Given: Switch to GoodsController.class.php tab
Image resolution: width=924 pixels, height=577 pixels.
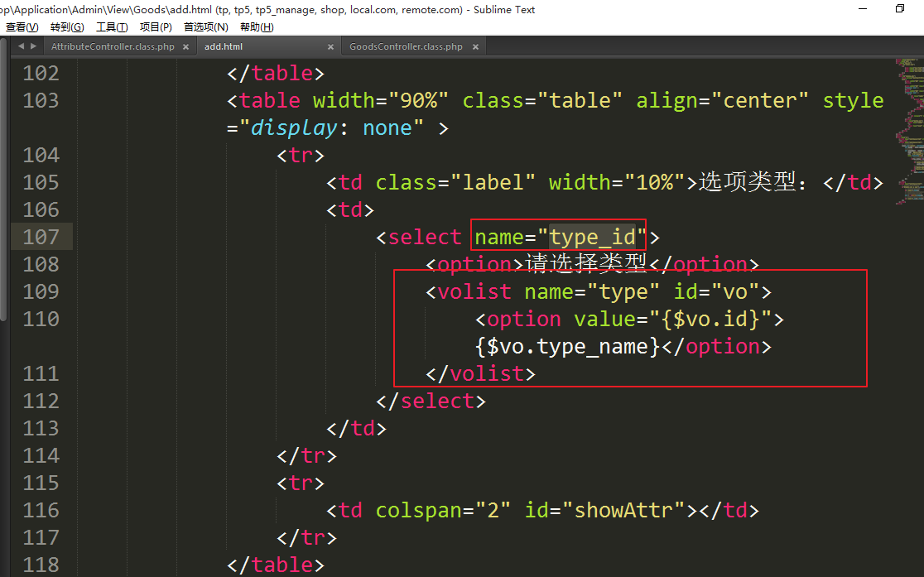Looking at the screenshot, I should pos(406,47).
